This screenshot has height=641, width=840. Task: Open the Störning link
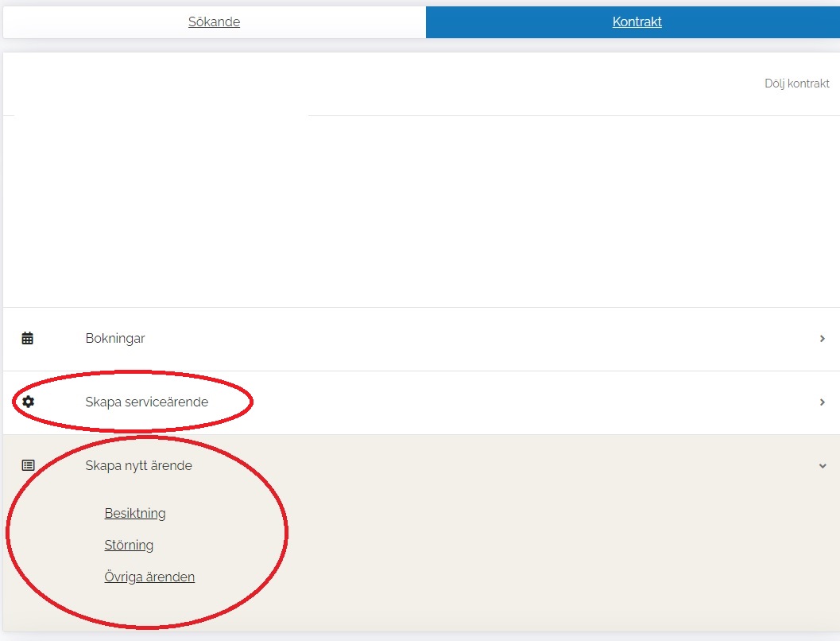[x=129, y=546]
